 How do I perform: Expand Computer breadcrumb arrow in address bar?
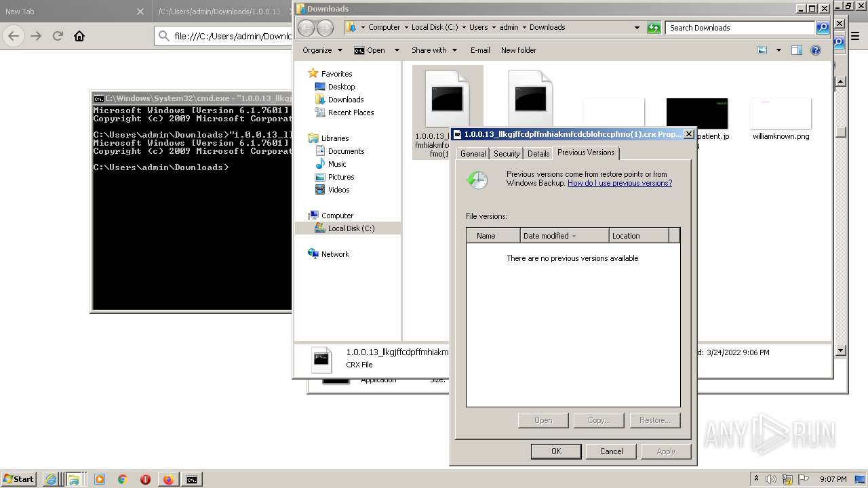(406, 28)
